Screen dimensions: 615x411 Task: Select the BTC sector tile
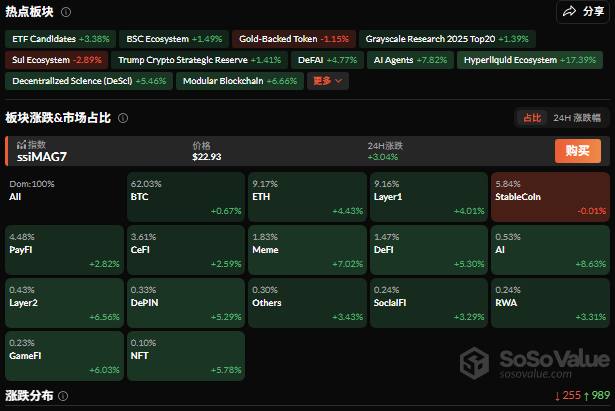(x=186, y=197)
